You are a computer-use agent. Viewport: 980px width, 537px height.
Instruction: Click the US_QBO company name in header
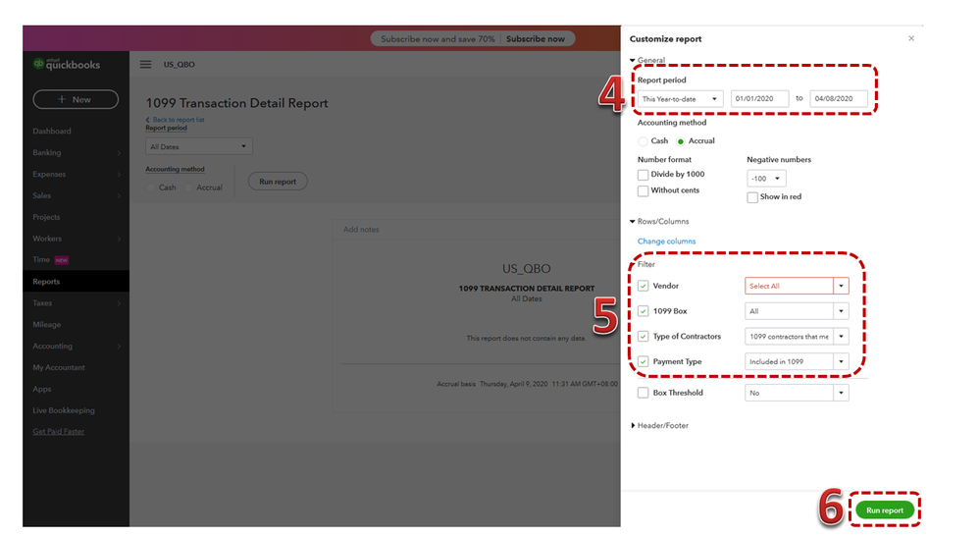tap(179, 65)
